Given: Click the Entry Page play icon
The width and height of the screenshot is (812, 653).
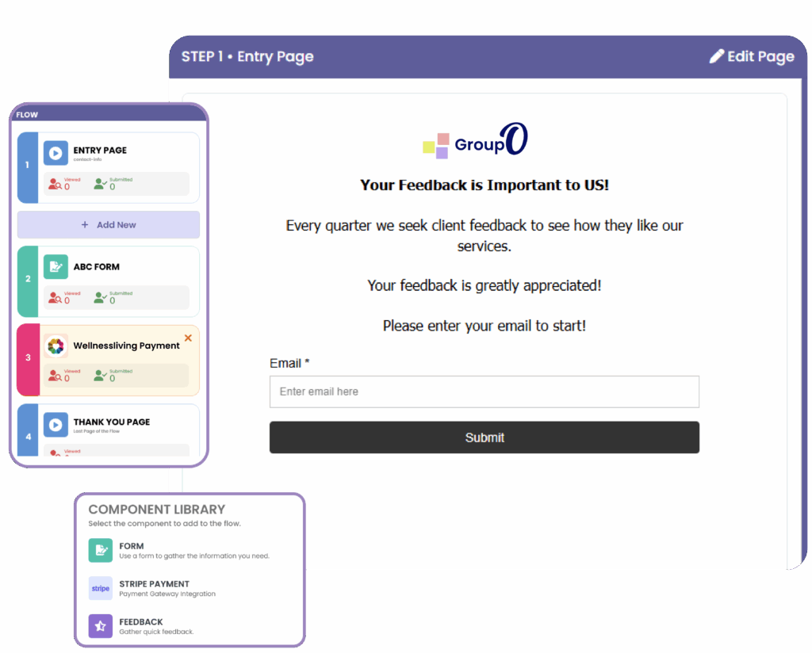Looking at the screenshot, I should pos(56,153).
